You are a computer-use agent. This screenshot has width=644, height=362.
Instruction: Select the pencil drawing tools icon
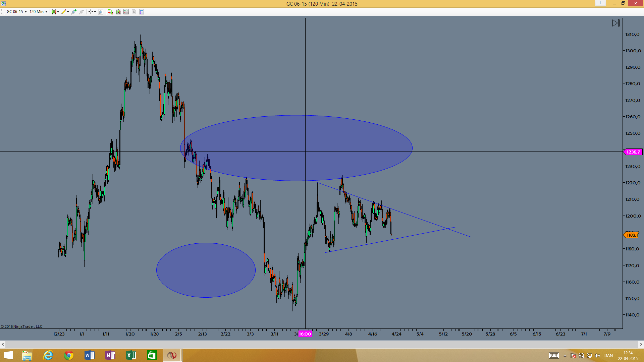[65, 12]
